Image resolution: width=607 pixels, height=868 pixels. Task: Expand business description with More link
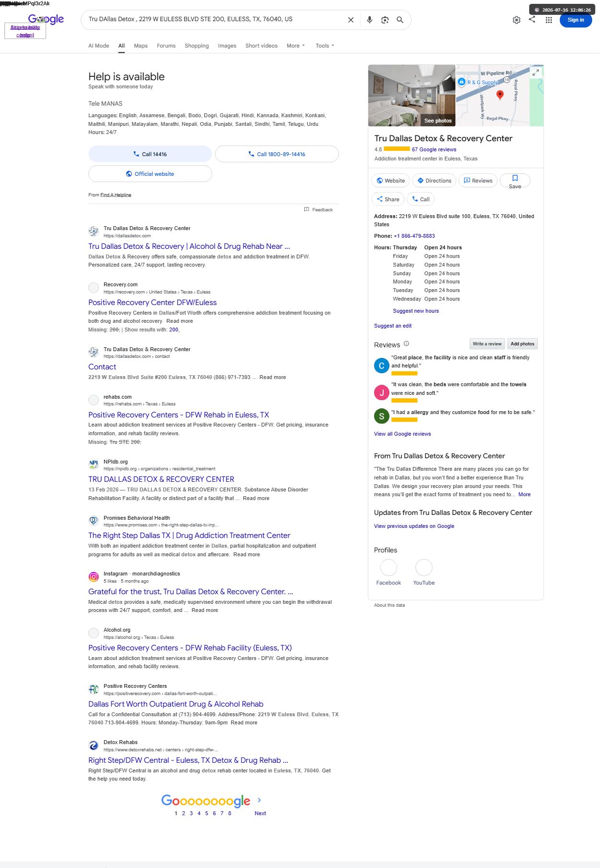tap(524, 495)
